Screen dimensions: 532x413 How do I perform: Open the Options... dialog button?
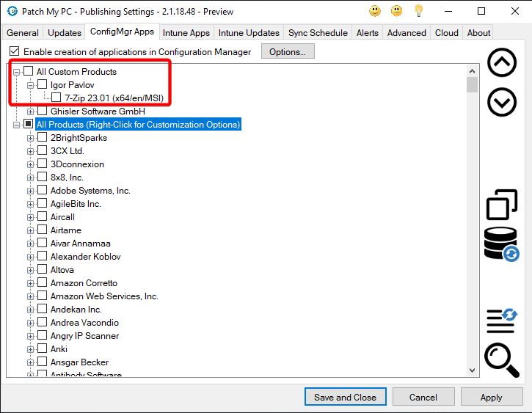point(291,52)
